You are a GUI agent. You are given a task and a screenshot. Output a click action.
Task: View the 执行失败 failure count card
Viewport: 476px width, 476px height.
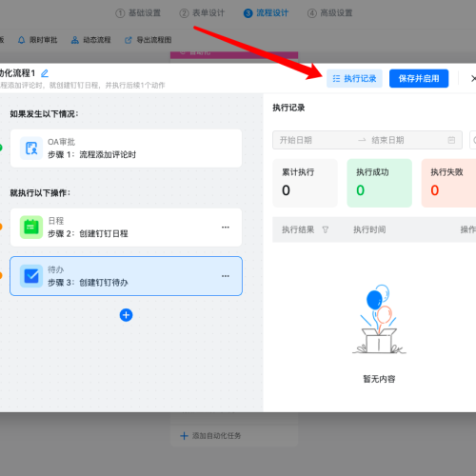449,183
